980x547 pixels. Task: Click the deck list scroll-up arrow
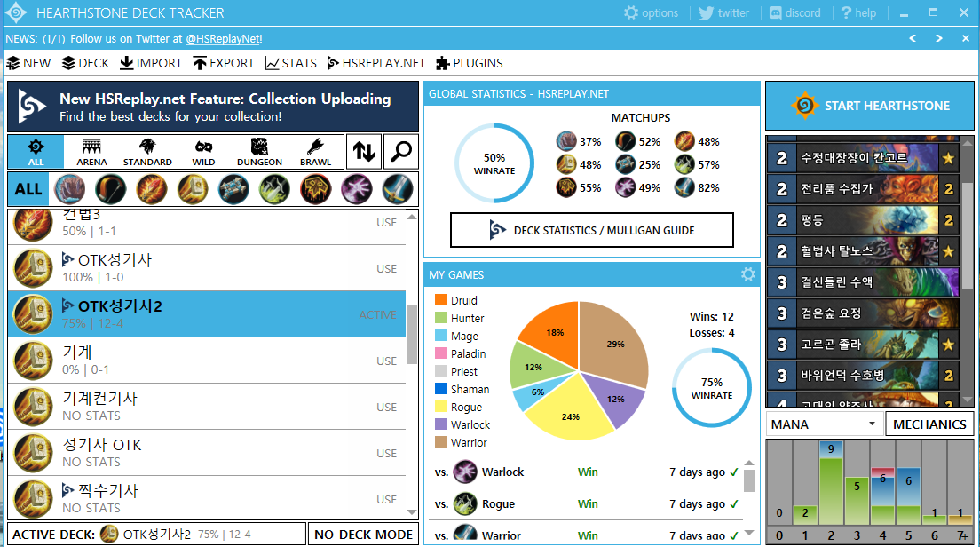(x=412, y=217)
